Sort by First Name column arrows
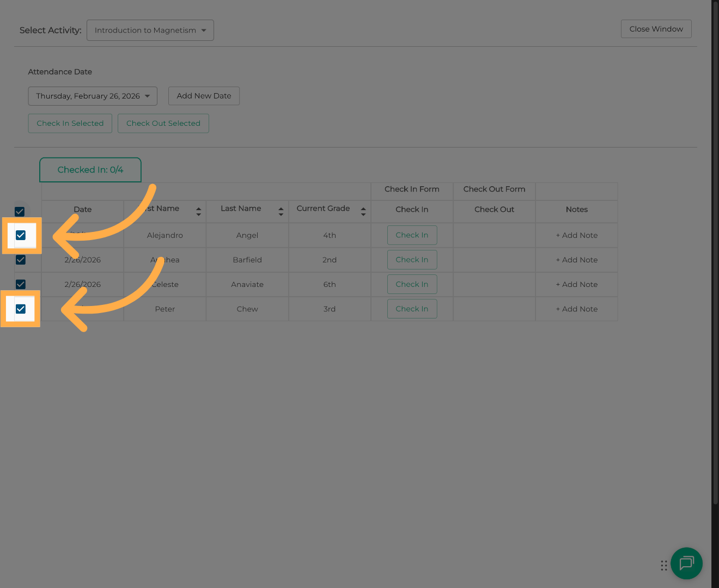The height and width of the screenshot is (588, 719). click(198, 211)
